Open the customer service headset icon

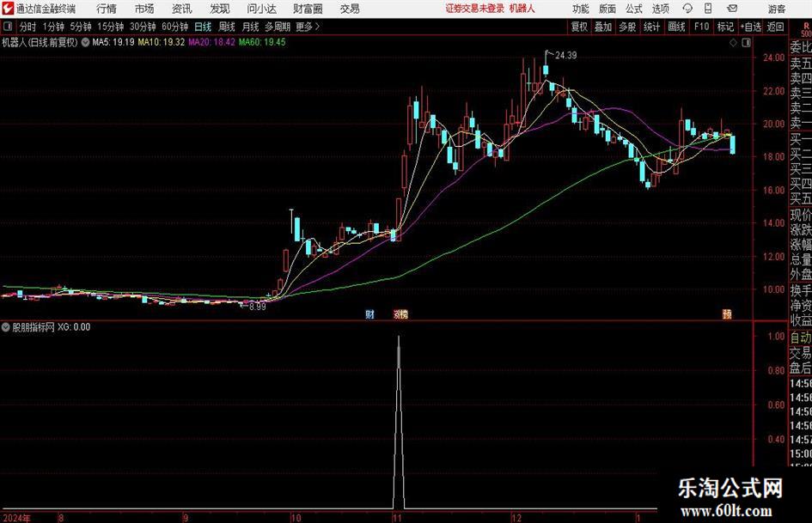[x=687, y=9]
